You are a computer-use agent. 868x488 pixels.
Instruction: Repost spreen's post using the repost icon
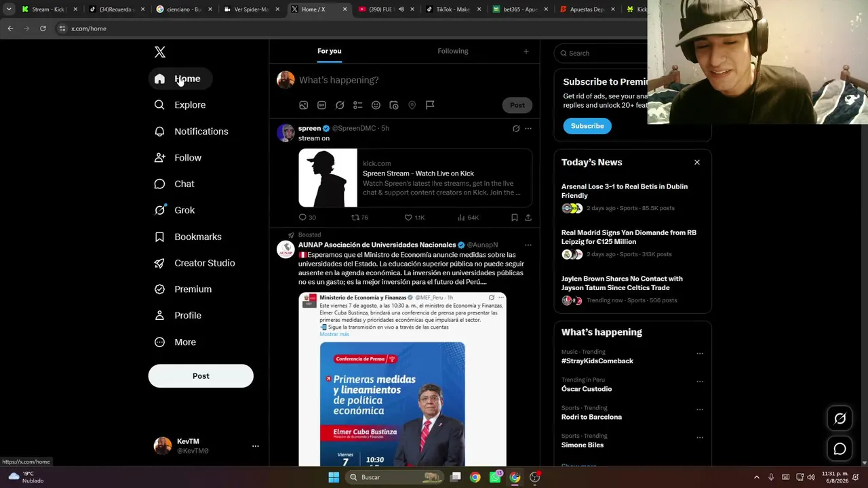[355, 218]
